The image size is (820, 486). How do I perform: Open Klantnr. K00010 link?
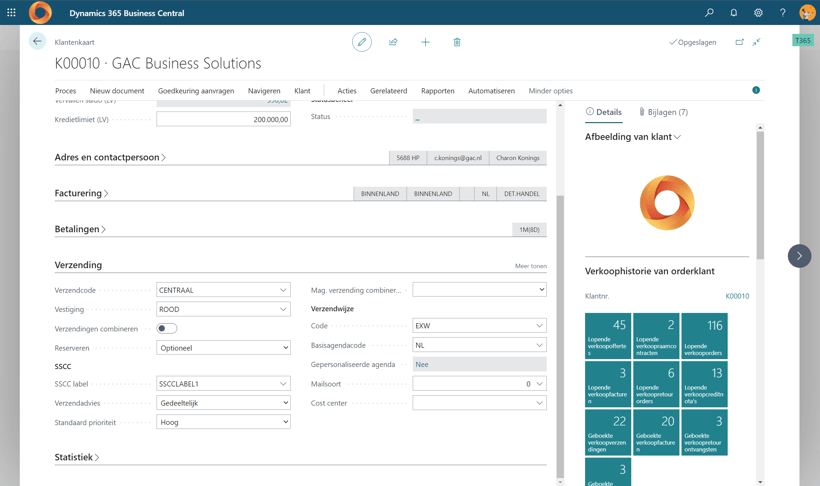coord(737,296)
